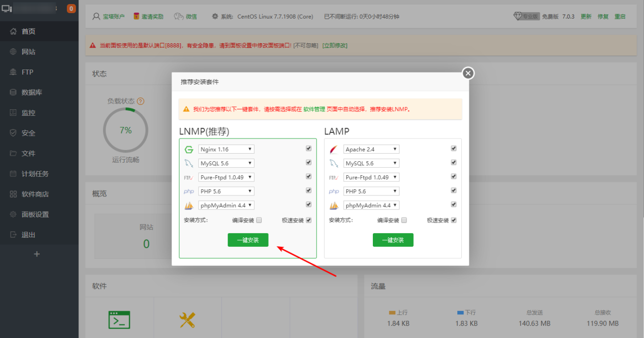Open 计划任务 scheduled tasks item
The image size is (644, 338).
(x=39, y=174)
